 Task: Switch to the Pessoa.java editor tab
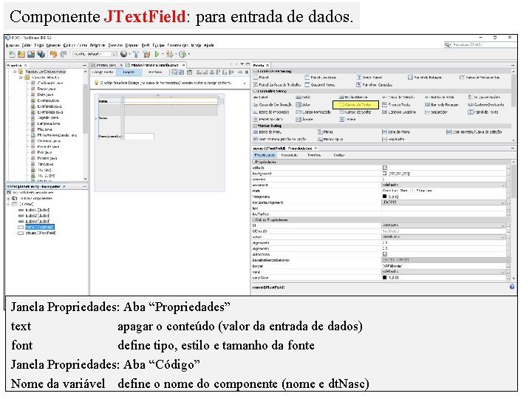click(106, 65)
